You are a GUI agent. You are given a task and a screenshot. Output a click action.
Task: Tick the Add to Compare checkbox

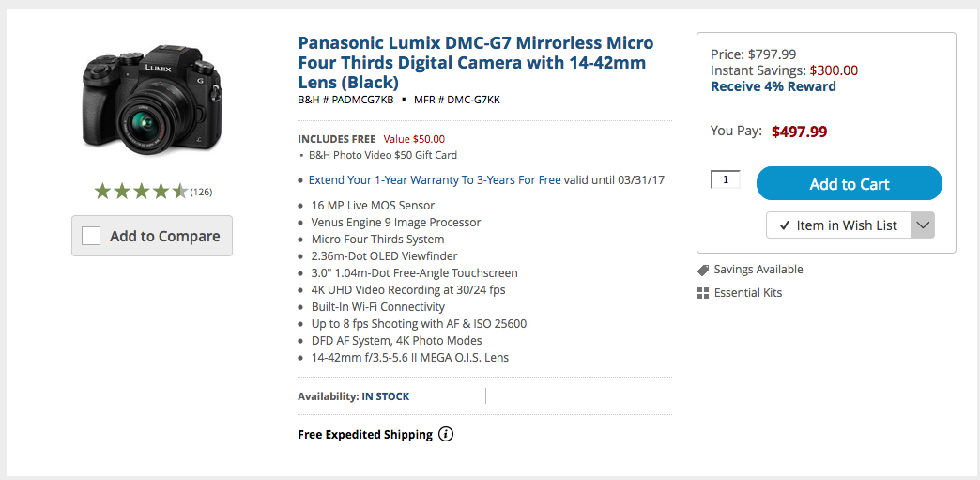(91, 236)
